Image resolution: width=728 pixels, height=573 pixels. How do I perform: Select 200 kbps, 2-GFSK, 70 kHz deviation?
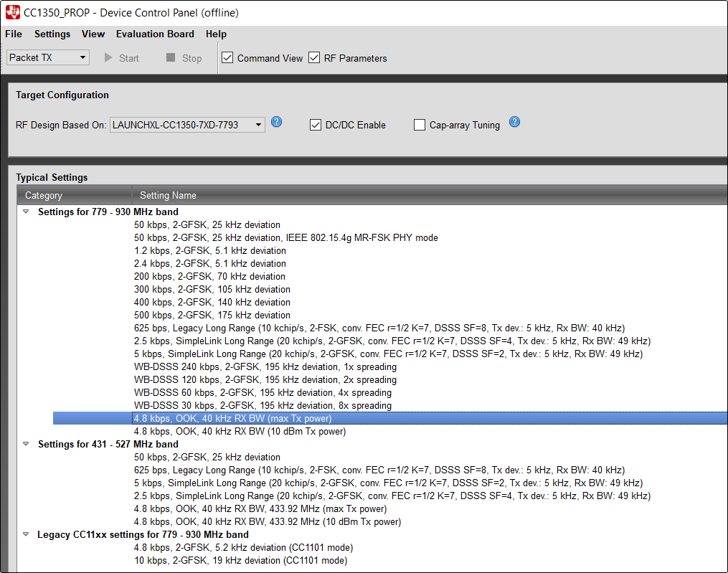[209, 277]
